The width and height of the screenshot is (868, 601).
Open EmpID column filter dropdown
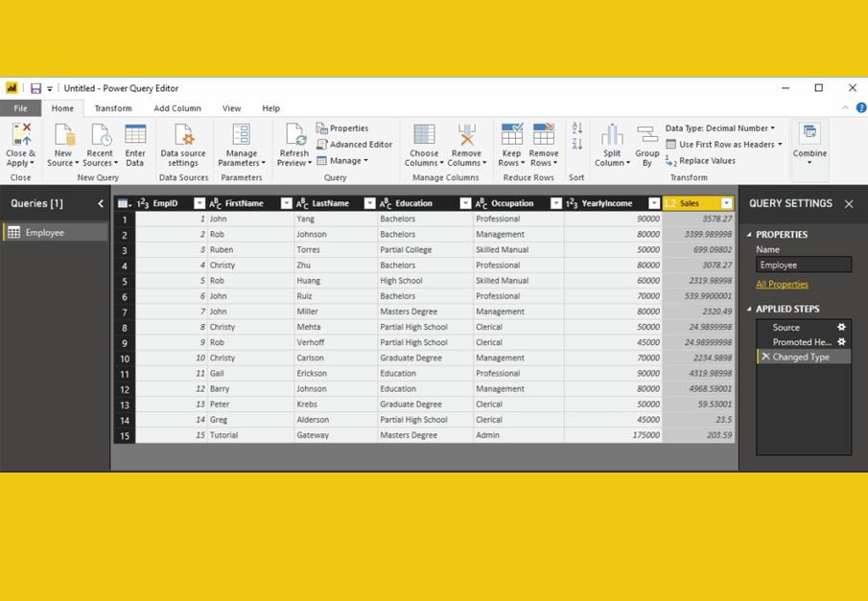pos(199,203)
